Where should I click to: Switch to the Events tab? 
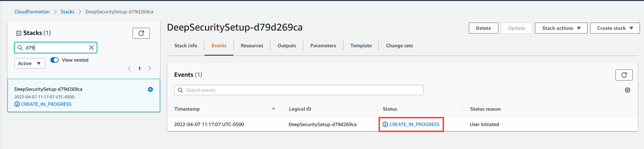[x=219, y=46]
